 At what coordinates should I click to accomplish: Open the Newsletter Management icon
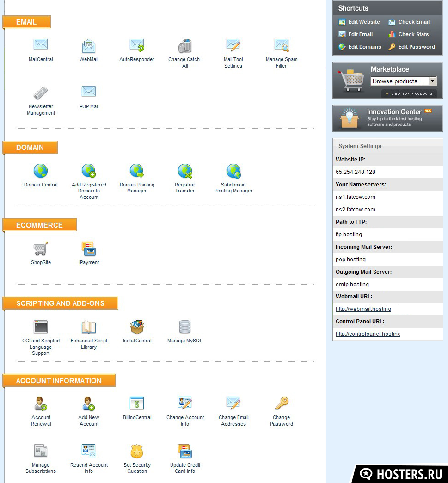[x=41, y=93]
